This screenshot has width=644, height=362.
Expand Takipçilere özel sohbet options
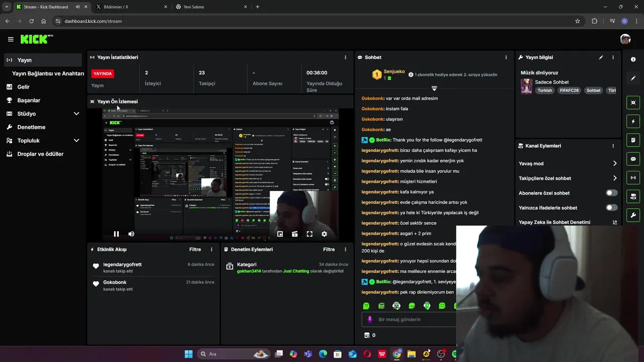tap(615, 178)
